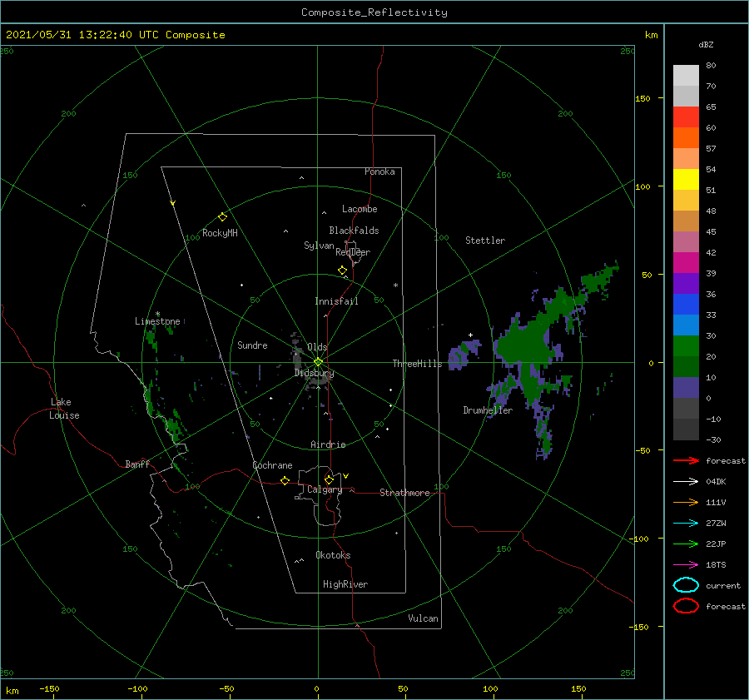Screen dimensions: 749x700
Task: Click the green 22JP arrow legend icon
Action: coord(686,544)
